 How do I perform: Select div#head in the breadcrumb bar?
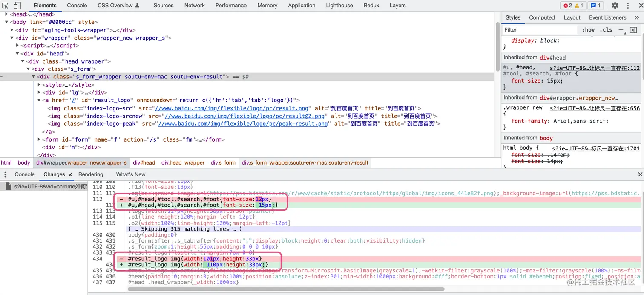[x=144, y=162]
